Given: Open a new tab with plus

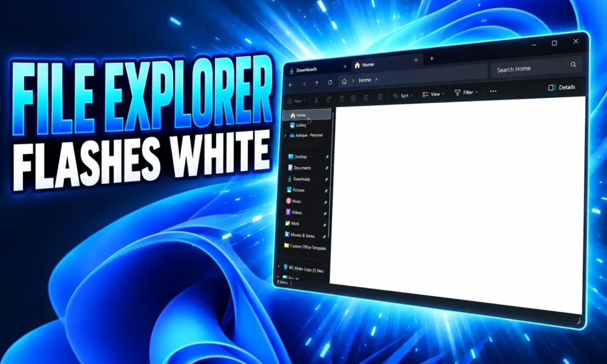Looking at the screenshot, I should pyautogui.click(x=432, y=58).
